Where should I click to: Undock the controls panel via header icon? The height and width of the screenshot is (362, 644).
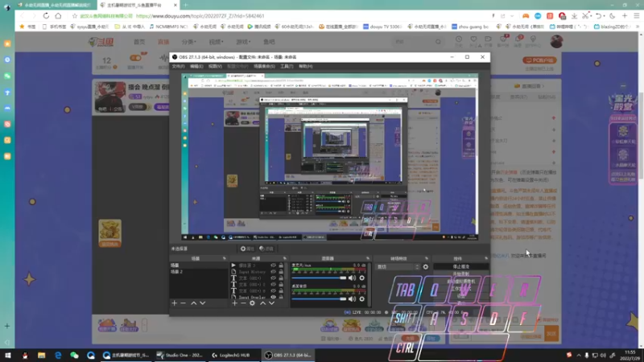point(486,258)
